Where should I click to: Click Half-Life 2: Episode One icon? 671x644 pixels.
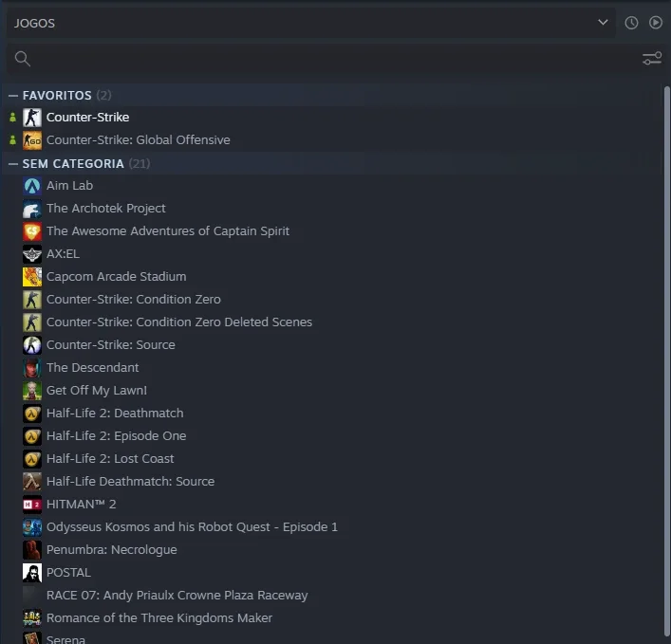click(x=32, y=436)
